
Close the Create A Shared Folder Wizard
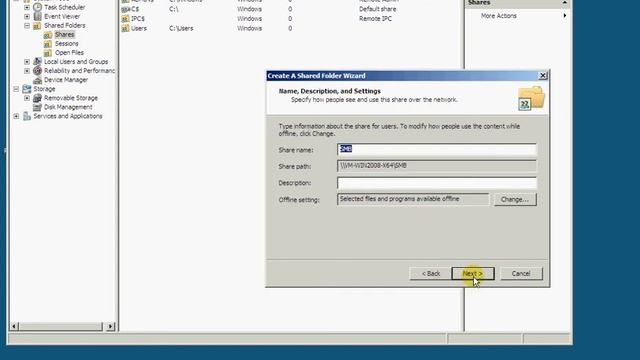pos(543,76)
